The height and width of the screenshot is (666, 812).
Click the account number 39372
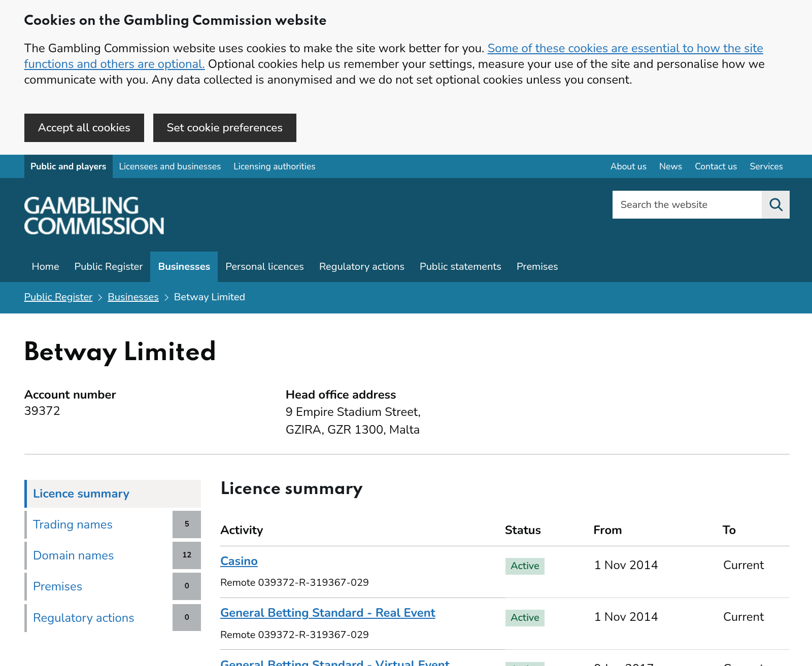(42, 411)
